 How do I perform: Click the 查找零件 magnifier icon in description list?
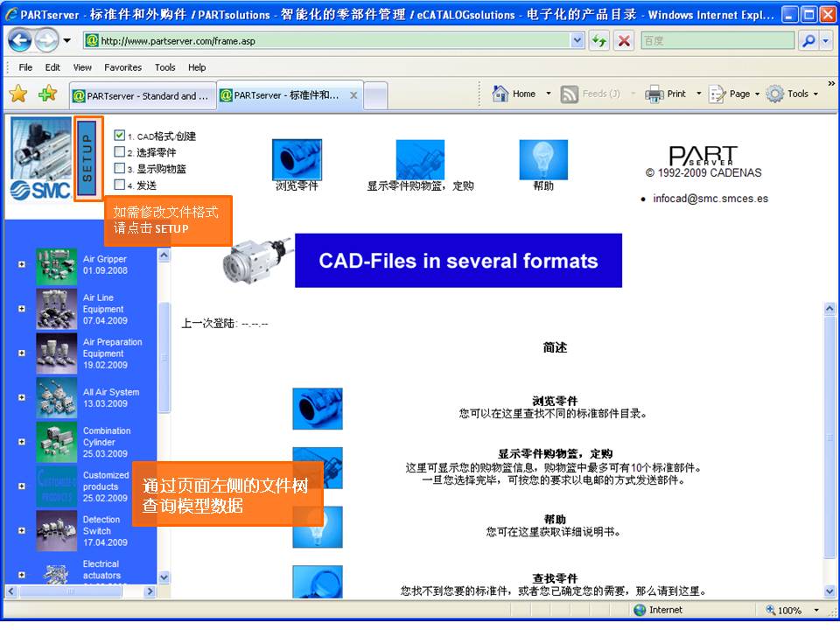point(318,583)
